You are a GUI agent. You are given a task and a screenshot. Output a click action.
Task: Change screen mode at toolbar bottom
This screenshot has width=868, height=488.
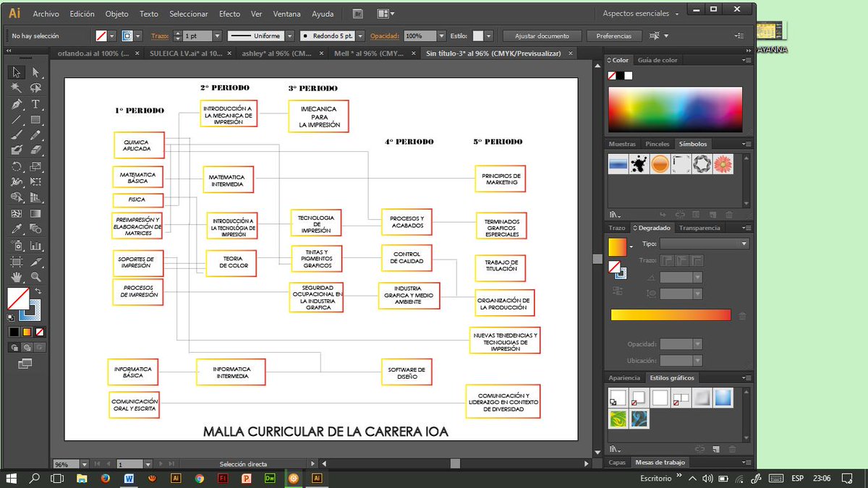point(25,364)
